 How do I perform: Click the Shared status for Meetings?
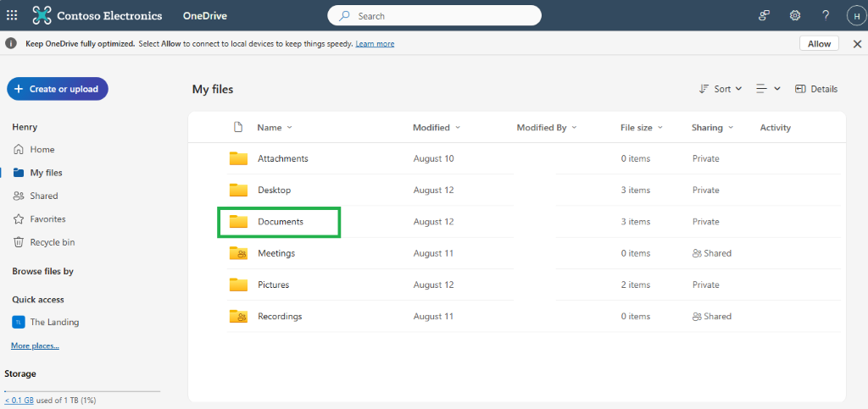click(712, 253)
